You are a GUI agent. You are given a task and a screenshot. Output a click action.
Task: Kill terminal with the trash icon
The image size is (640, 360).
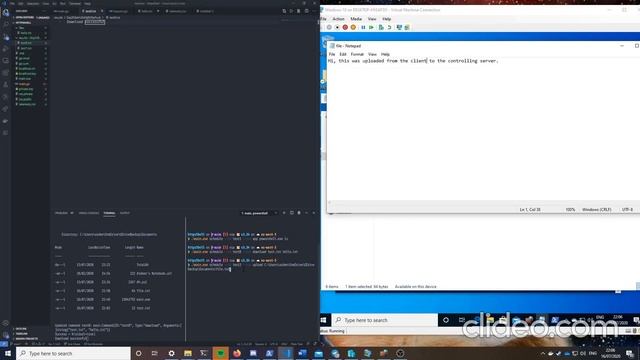(x=299, y=213)
